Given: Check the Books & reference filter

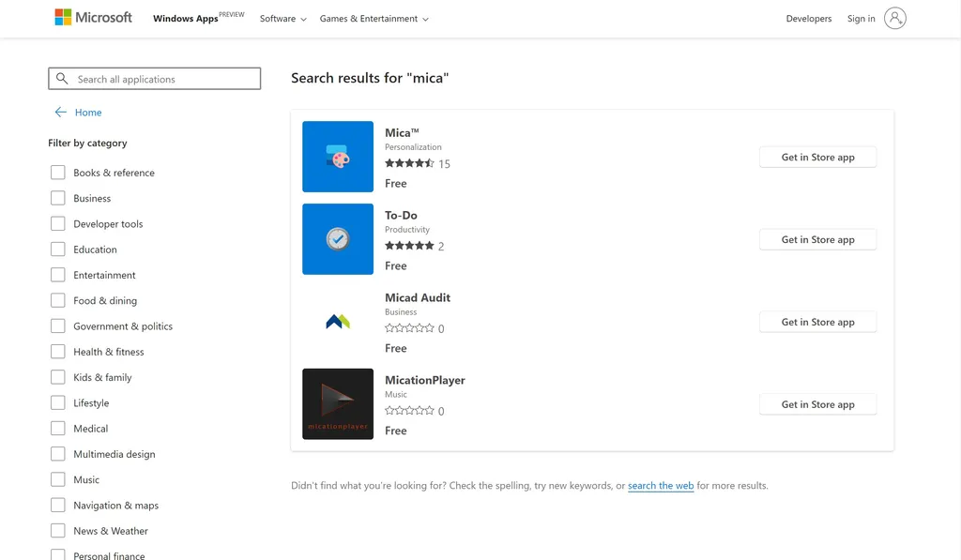Looking at the screenshot, I should tap(57, 173).
